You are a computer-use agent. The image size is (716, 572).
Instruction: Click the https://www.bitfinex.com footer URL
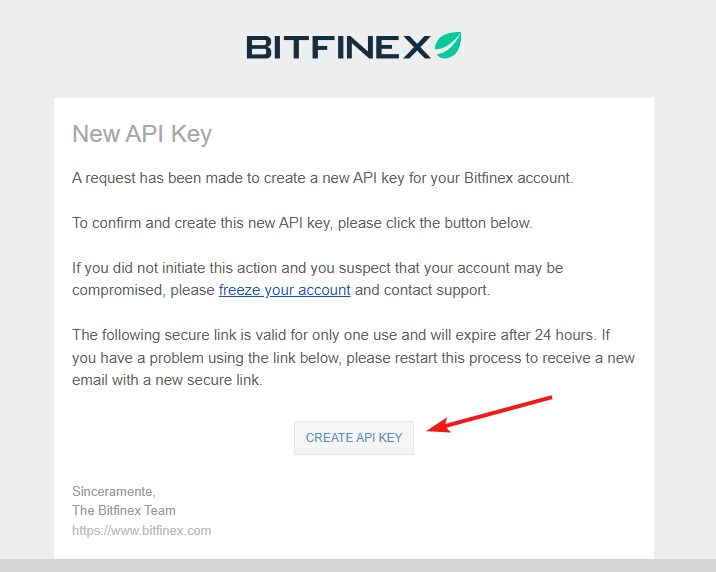pos(141,530)
